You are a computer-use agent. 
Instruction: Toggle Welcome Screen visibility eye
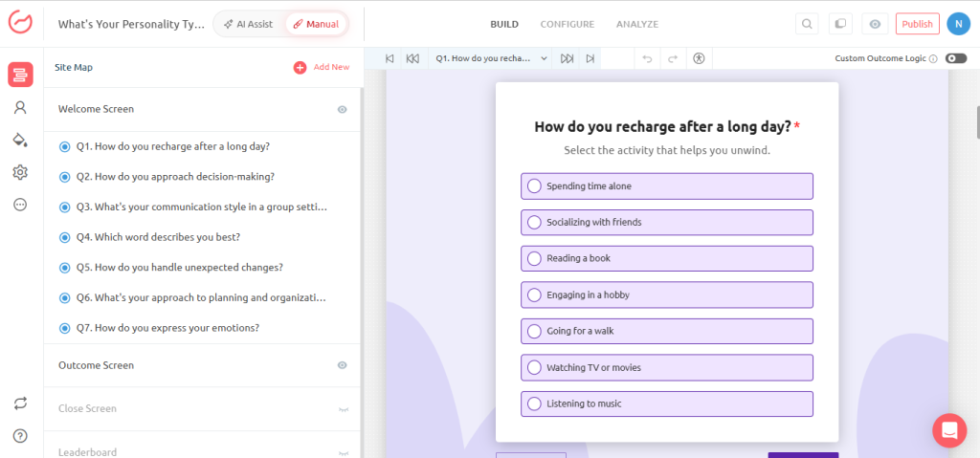(342, 109)
